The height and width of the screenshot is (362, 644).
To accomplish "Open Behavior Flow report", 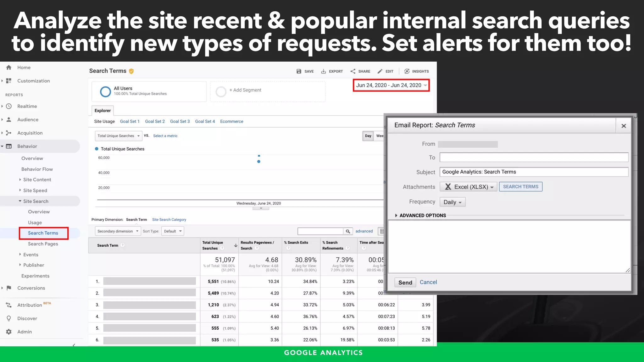I will [37, 169].
